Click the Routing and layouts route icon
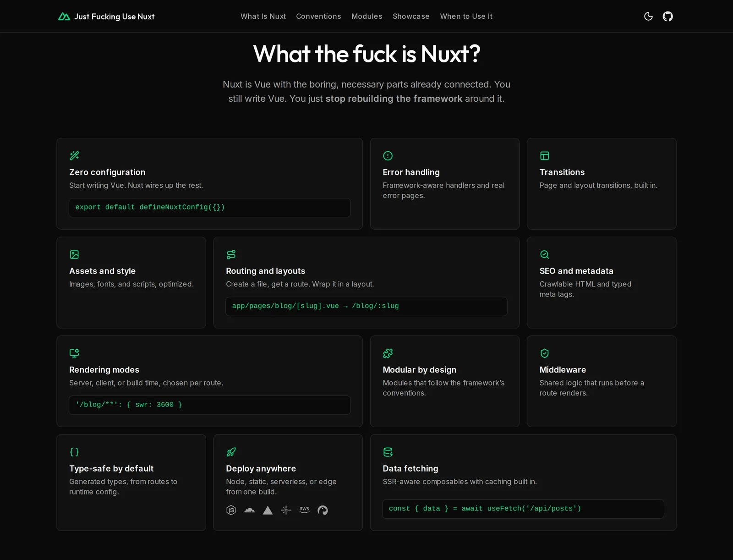 (231, 254)
